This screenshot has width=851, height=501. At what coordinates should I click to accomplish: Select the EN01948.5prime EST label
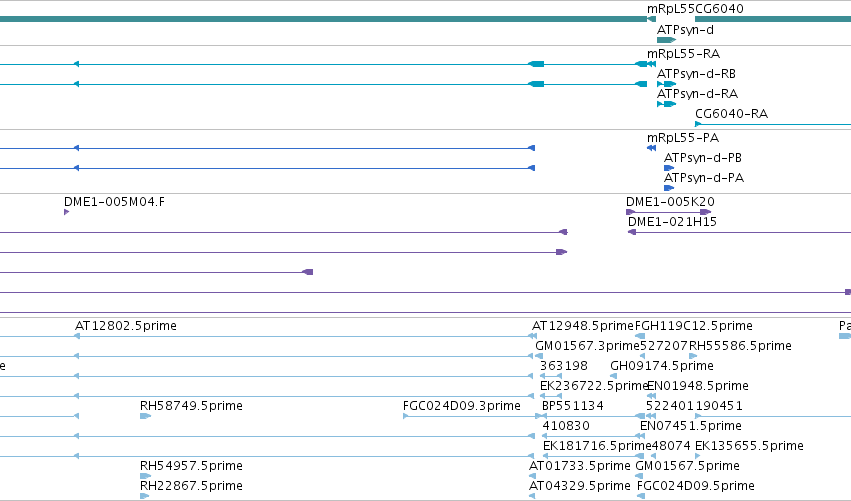click(x=698, y=386)
